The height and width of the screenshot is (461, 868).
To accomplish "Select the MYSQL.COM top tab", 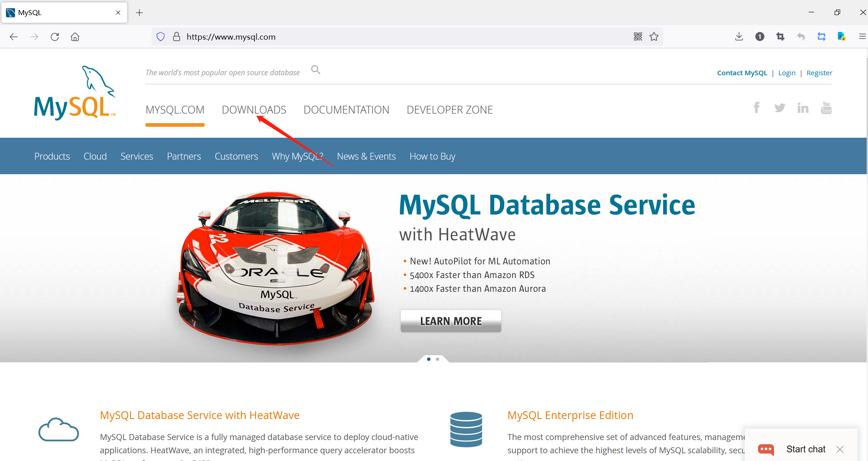I will (175, 110).
